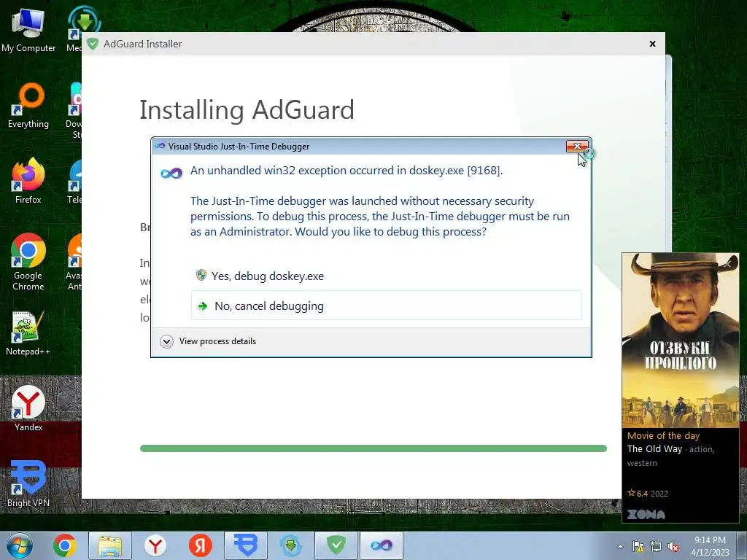Open My Computer desktop icon
Viewport: 747px width, 560px height.
point(28,31)
